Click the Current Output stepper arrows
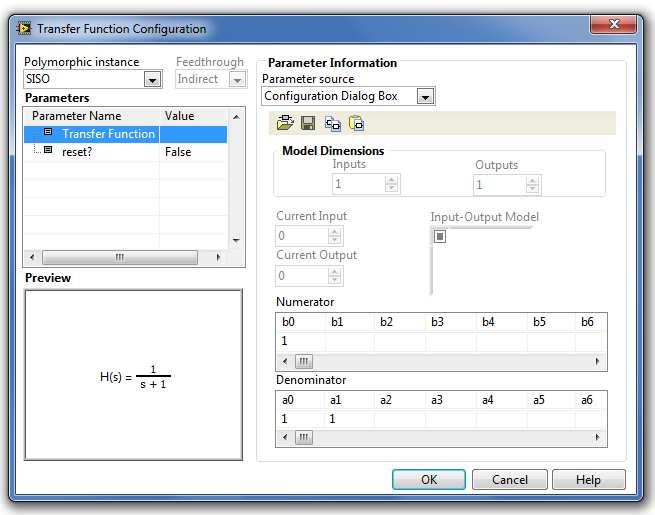 point(334,276)
